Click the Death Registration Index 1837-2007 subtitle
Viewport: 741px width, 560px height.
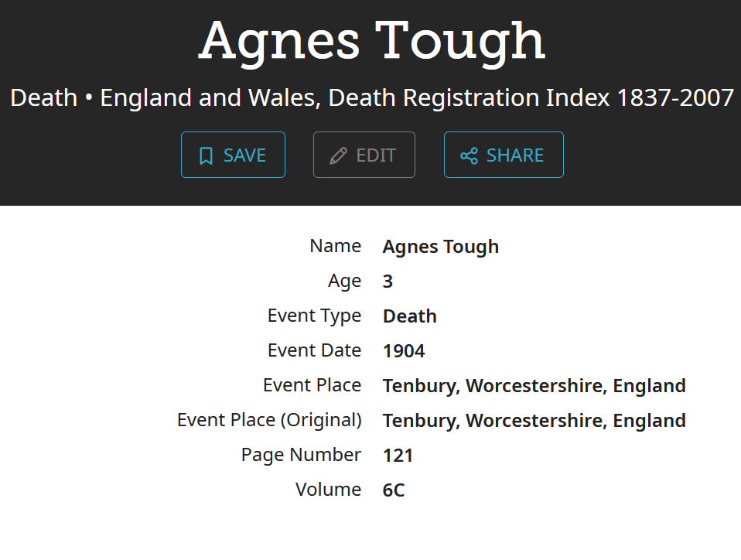pos(372,98)
